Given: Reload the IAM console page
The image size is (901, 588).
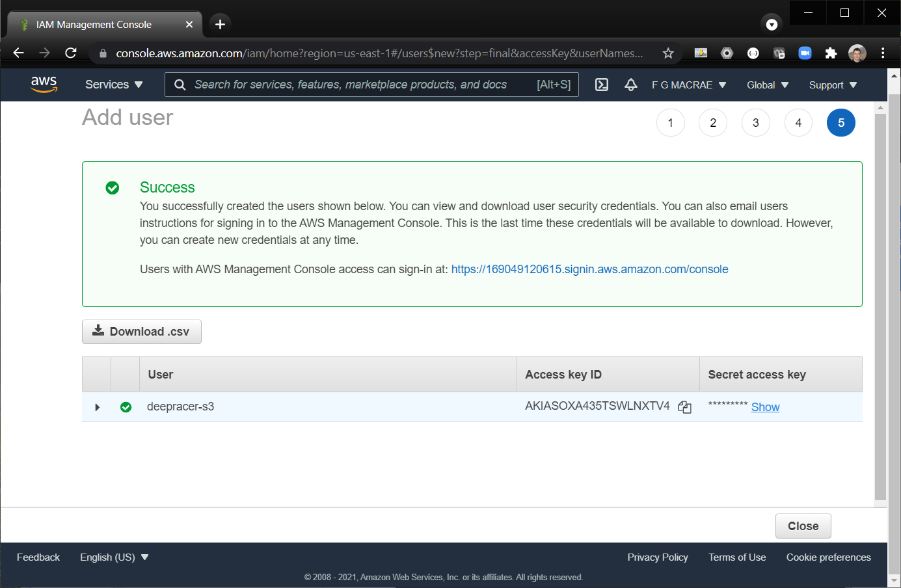Looking at the screenshot, I should pyautogui.click(x=71, y=53).
